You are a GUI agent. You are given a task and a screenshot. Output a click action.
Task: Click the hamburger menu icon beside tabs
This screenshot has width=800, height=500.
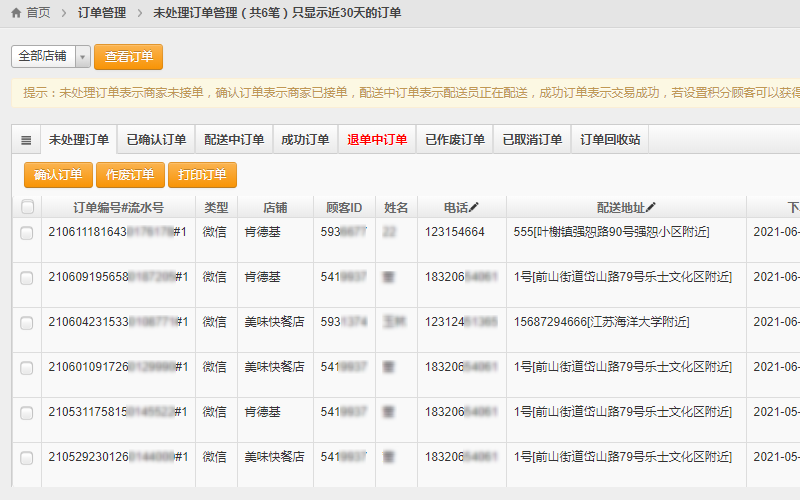click(26, 140)
